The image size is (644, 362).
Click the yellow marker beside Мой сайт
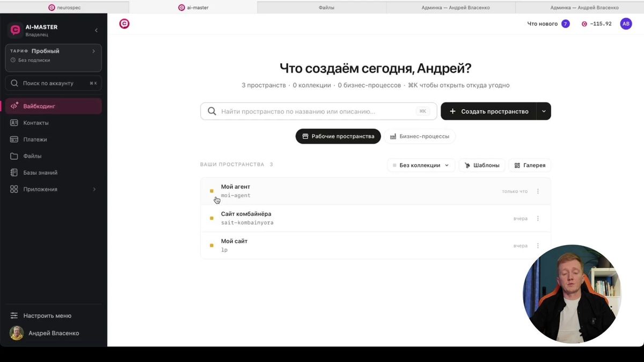point(211,246)
